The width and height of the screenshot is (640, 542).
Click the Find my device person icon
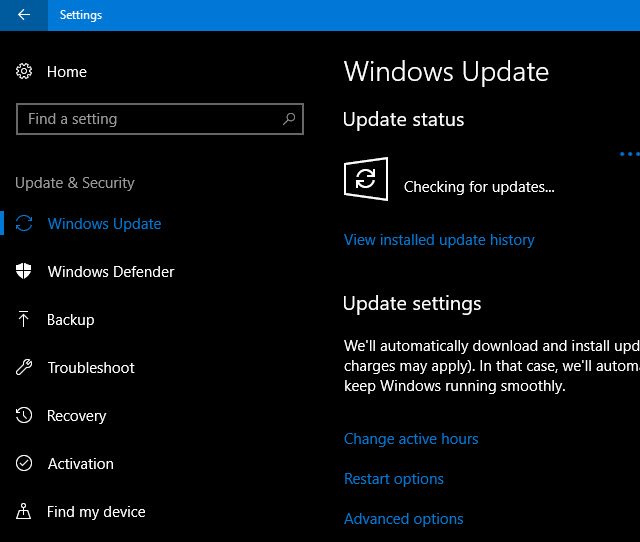23,511
